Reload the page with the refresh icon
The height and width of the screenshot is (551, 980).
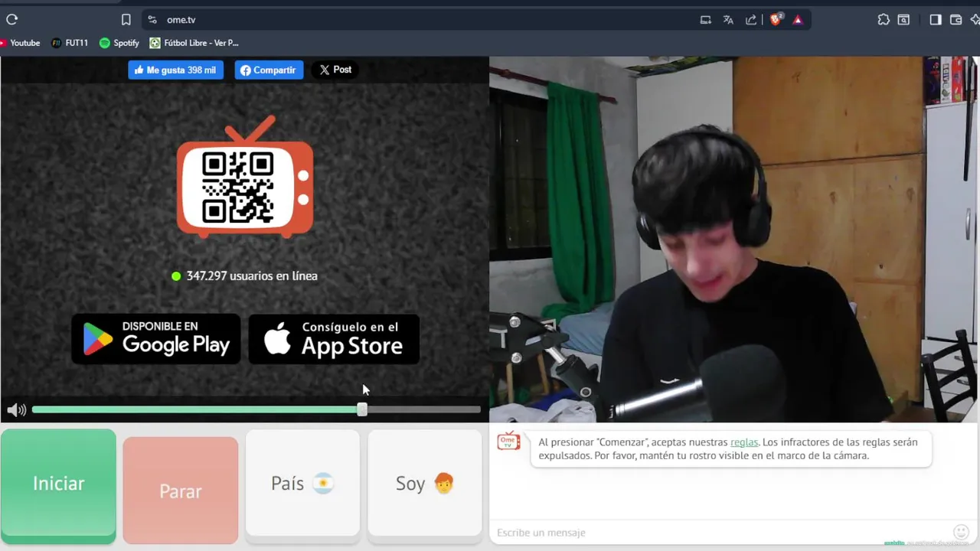coord(11,20)
